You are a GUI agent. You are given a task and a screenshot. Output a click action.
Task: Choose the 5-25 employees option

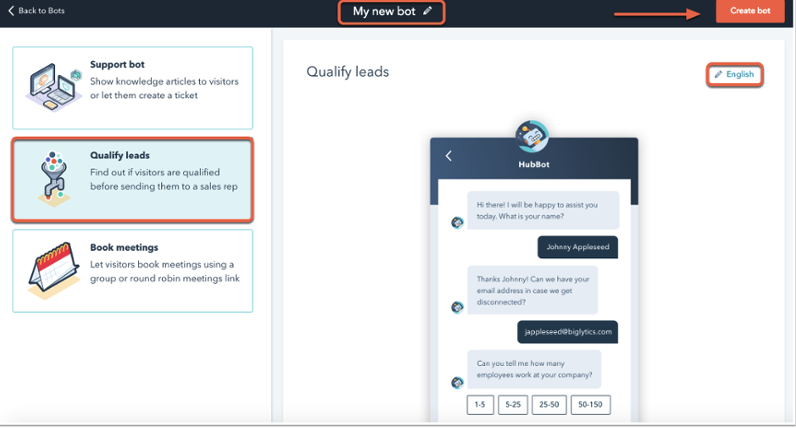[x=513, y=405]
